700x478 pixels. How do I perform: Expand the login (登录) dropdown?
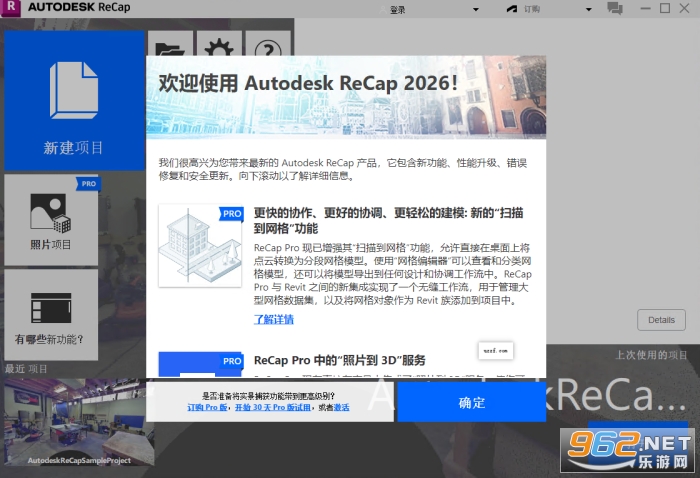[x=476, y=9]
